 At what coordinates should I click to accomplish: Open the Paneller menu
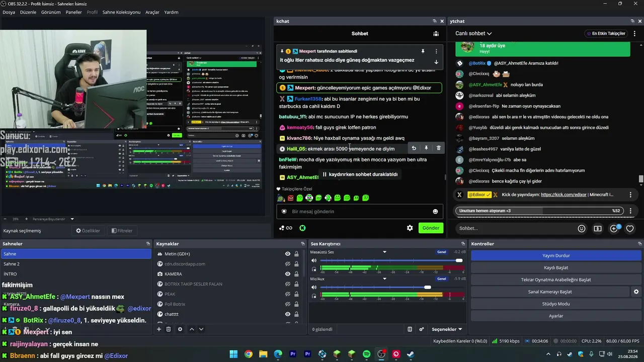(x=73, y=12)
